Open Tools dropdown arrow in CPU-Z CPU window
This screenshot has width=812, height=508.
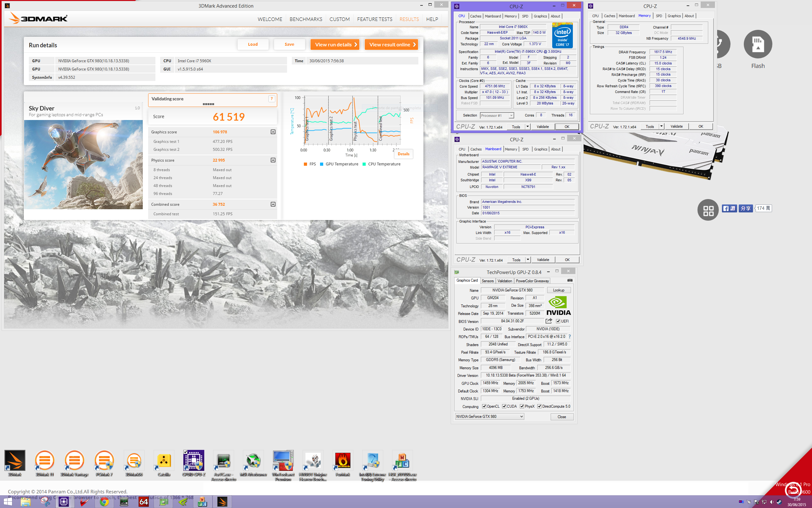[527, 127]
